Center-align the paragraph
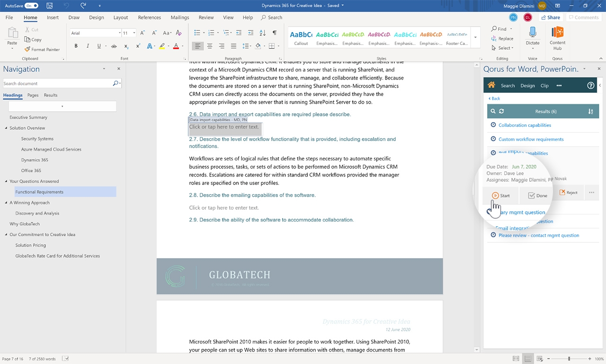This screenshot has height=364, width=606. 209,46
